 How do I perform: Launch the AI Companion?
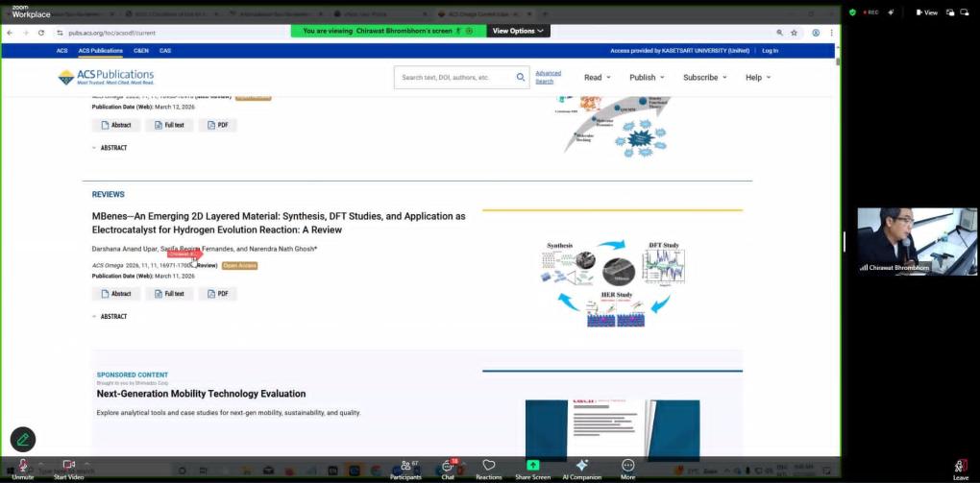[x=581, y=467]
